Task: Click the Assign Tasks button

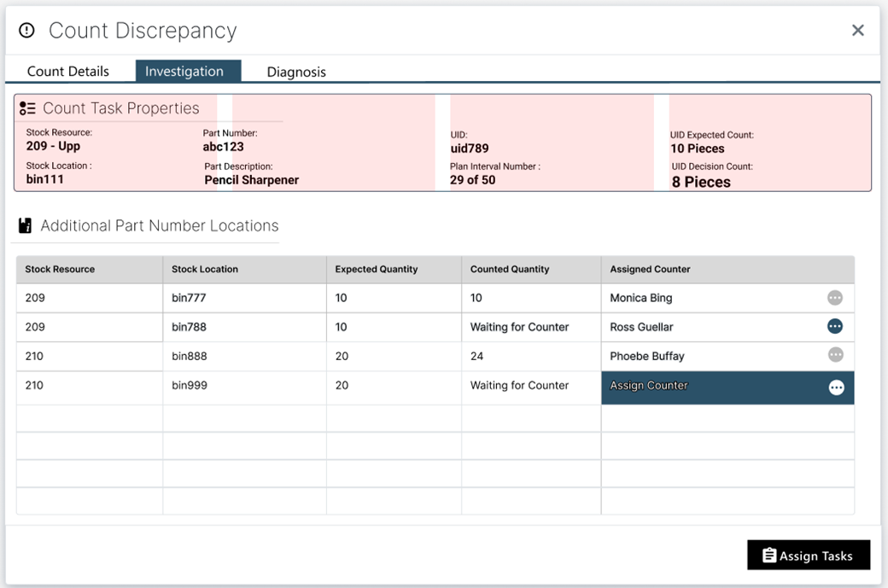Action: (x=809, y=555)
